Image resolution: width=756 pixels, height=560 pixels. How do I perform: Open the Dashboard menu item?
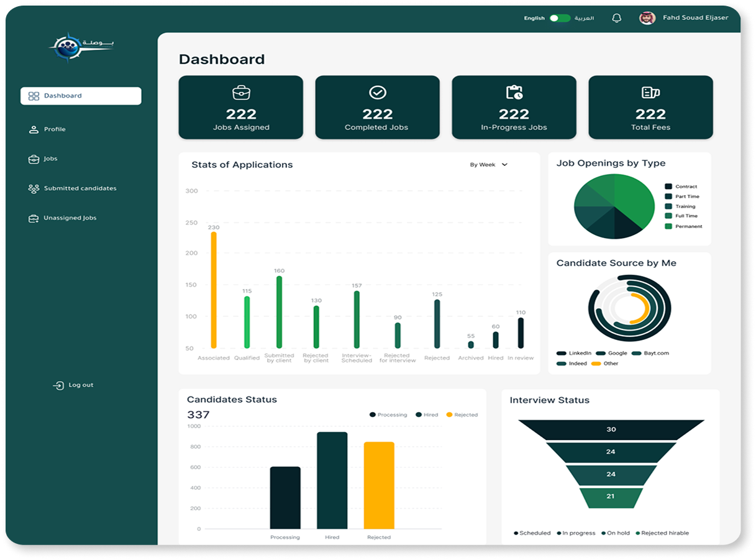click(81, 96)
